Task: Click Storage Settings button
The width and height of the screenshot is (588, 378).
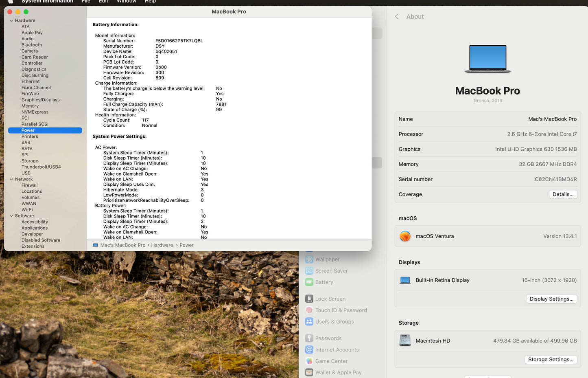Action: [550, 360]
